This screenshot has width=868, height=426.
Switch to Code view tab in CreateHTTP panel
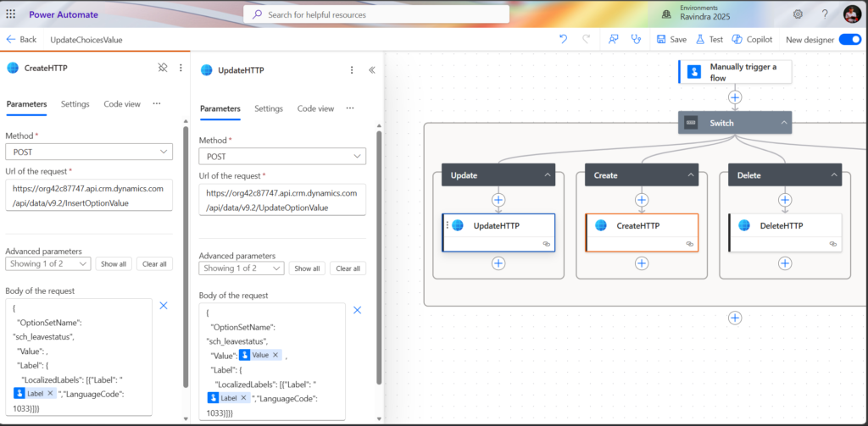tap(122, 104)
